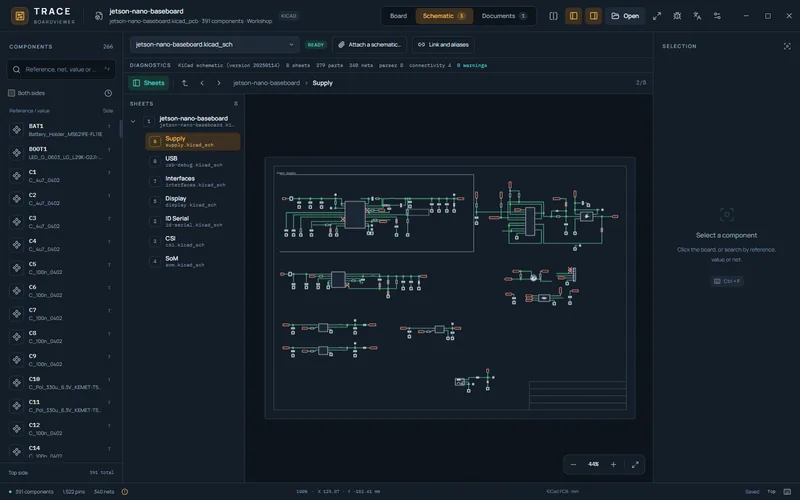Click the 44% zoom level value
Image resolution: width=800 pixels, height=500 pixels.
593,464
